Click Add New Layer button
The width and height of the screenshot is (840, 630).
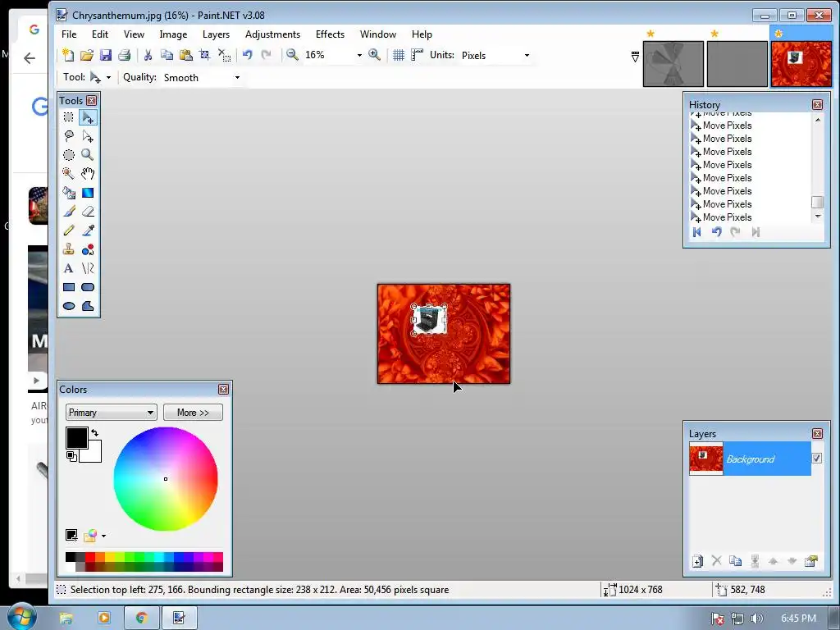coord(697,561)
